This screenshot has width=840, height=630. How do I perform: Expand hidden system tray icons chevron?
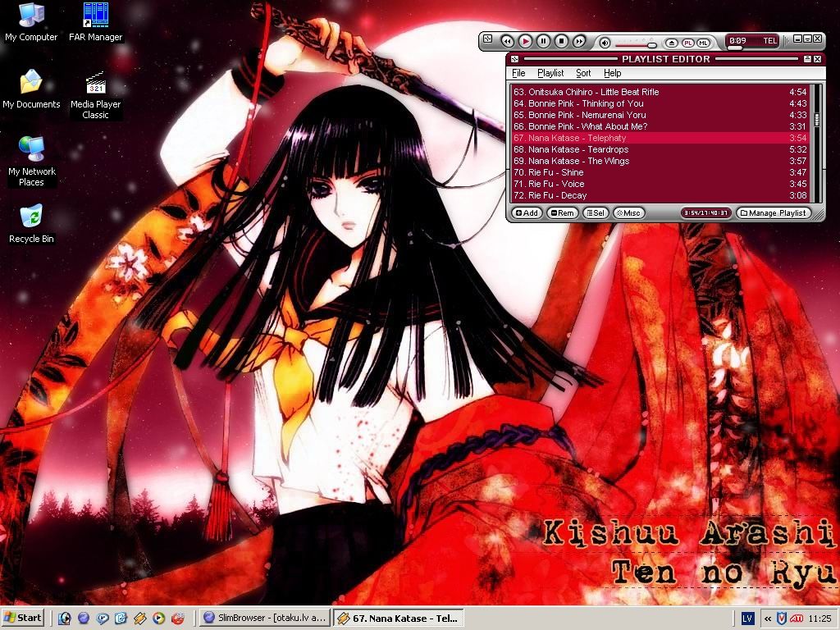[768, 619]
